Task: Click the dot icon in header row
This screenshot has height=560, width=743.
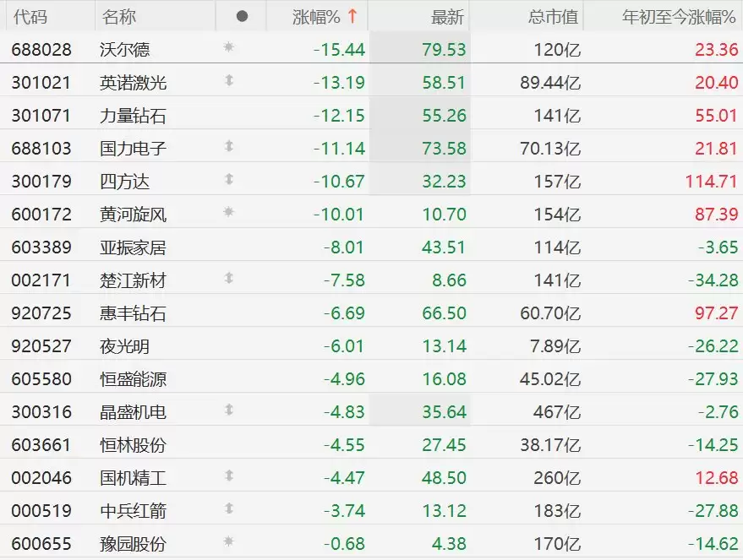Action: (x=242, y=17)
